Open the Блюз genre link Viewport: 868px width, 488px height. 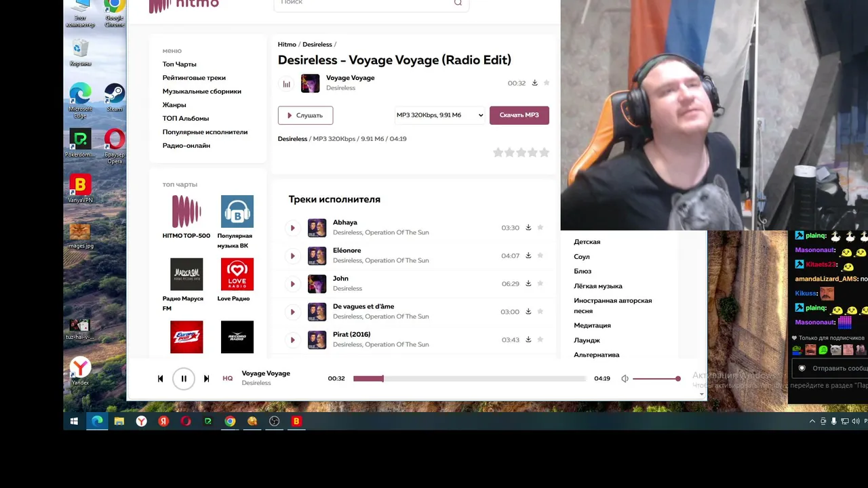[583, 271]
